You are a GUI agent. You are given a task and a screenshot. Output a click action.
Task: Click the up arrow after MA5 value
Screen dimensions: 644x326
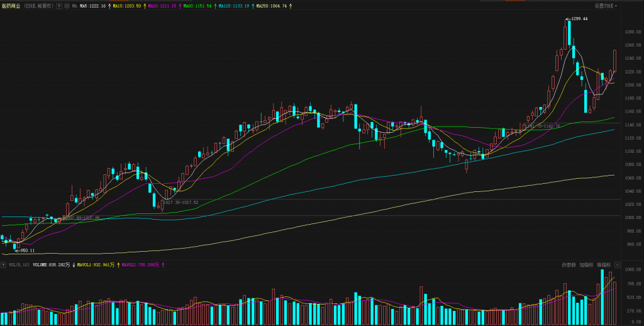click(x=109, y=6)
